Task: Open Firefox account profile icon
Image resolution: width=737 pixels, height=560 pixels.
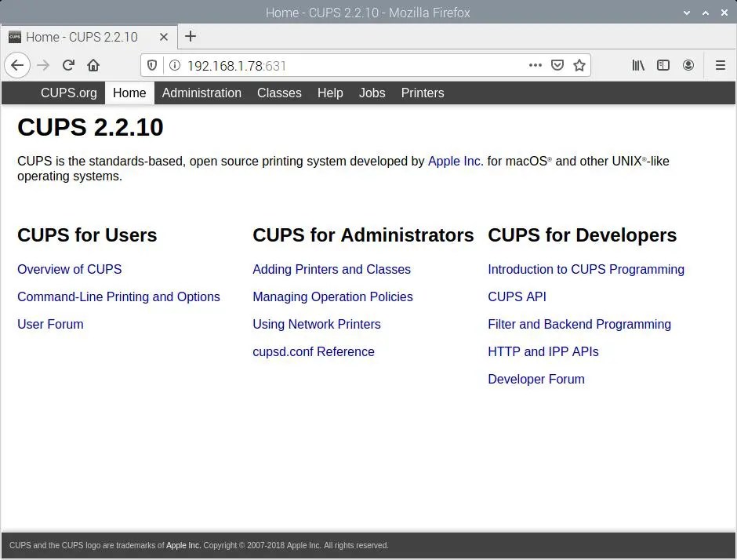Action: (x=688, y=65)
